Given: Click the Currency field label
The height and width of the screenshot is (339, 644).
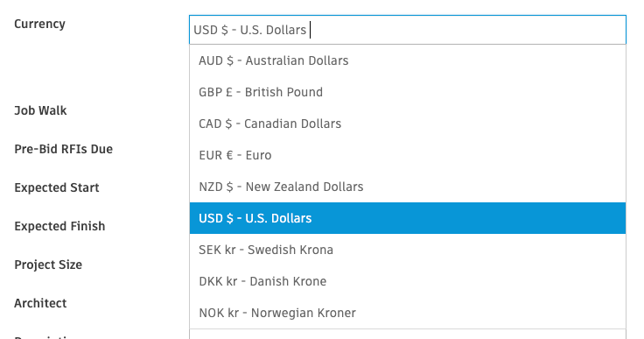Looking at the screenshot, I should tap(40, 24).
